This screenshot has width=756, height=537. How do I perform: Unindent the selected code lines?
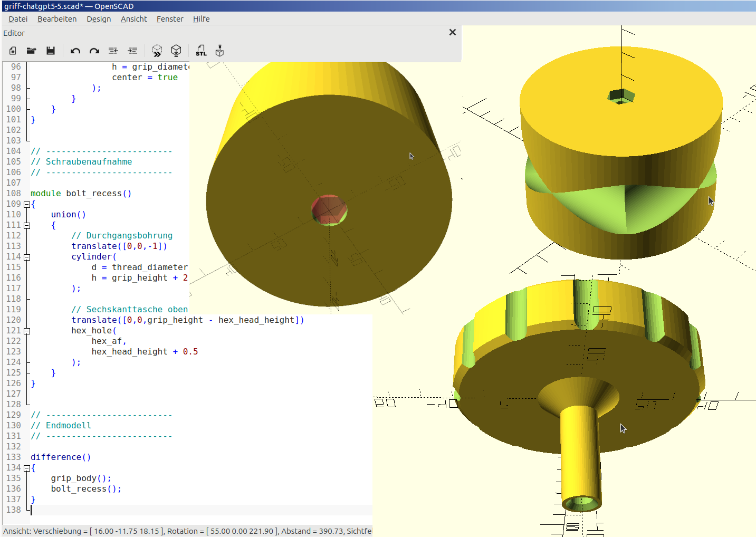113,51
